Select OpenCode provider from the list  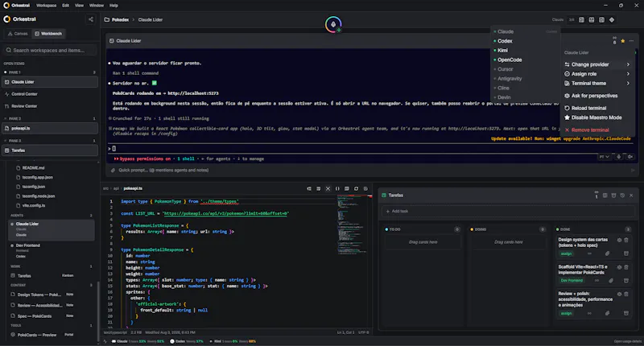(x=526, y=60)
